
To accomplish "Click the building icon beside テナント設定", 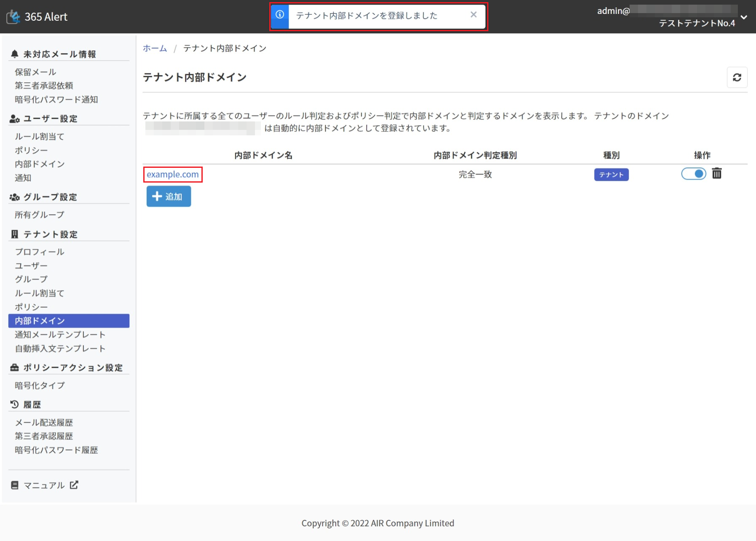I will tap(15, 234).
